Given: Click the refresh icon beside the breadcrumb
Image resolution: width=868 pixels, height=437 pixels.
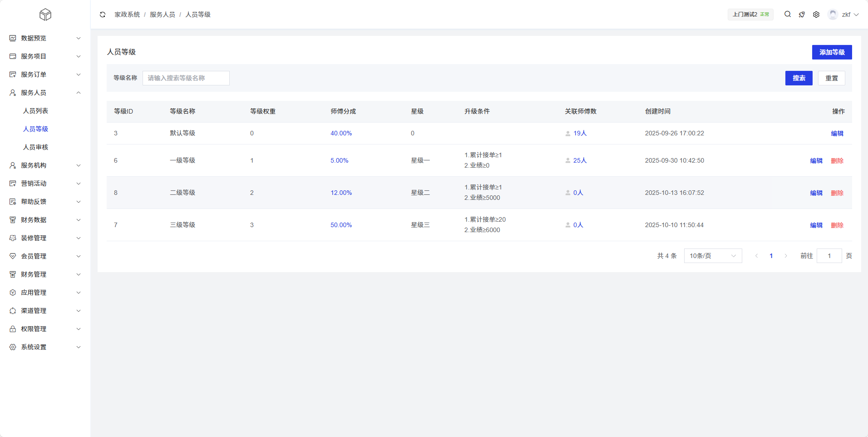Looking at the screenshot, I should click(103, 15).
